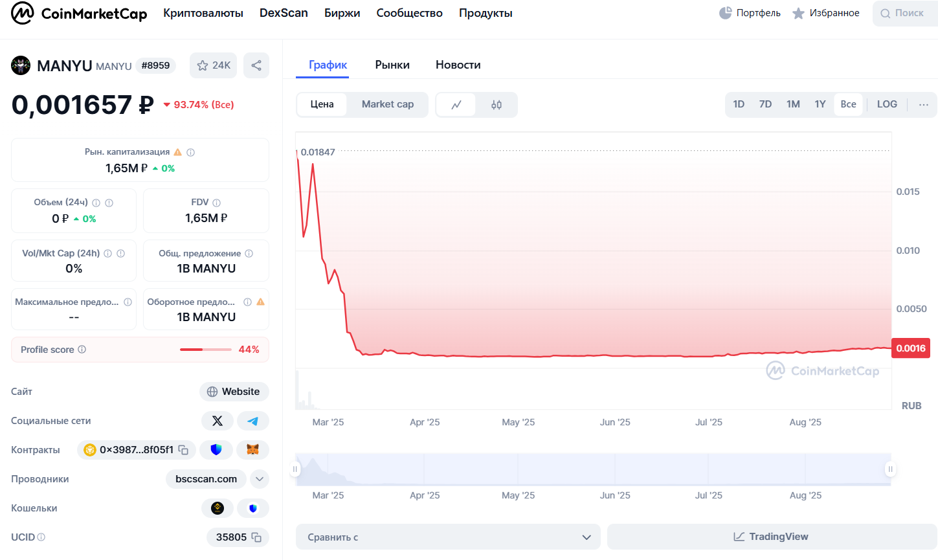Open the Сообщество menu

pyautogui.click(x=410, y=13)
